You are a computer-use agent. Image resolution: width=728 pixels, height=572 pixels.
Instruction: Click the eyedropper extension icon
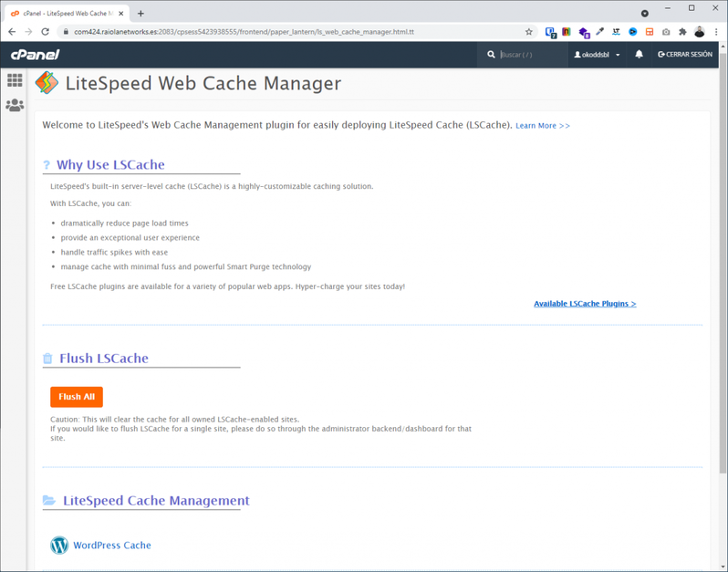pyautogui.click(x=600, y=32)
